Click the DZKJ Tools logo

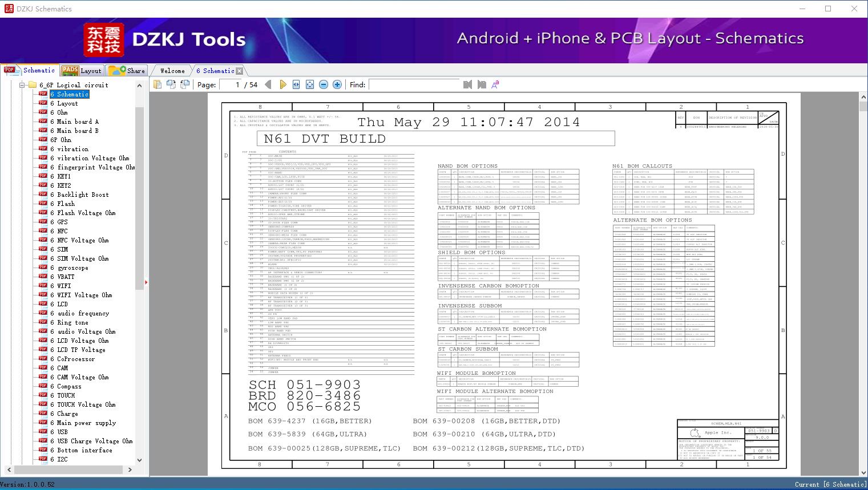click(x=165, y=39)
